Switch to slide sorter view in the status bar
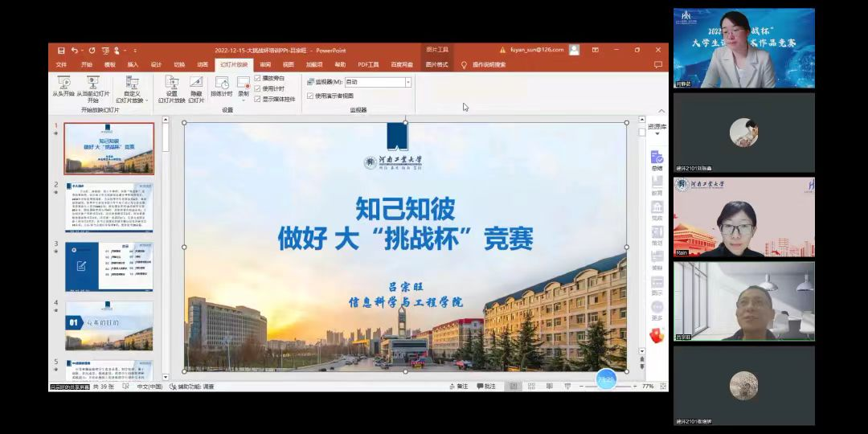 (530, 387)
